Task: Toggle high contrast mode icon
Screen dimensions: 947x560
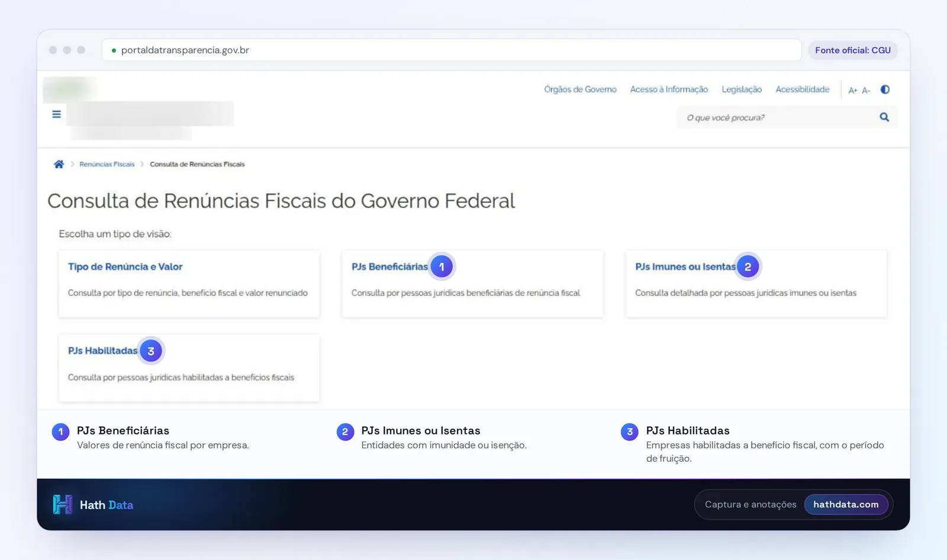Action: [x=885, y=89]
